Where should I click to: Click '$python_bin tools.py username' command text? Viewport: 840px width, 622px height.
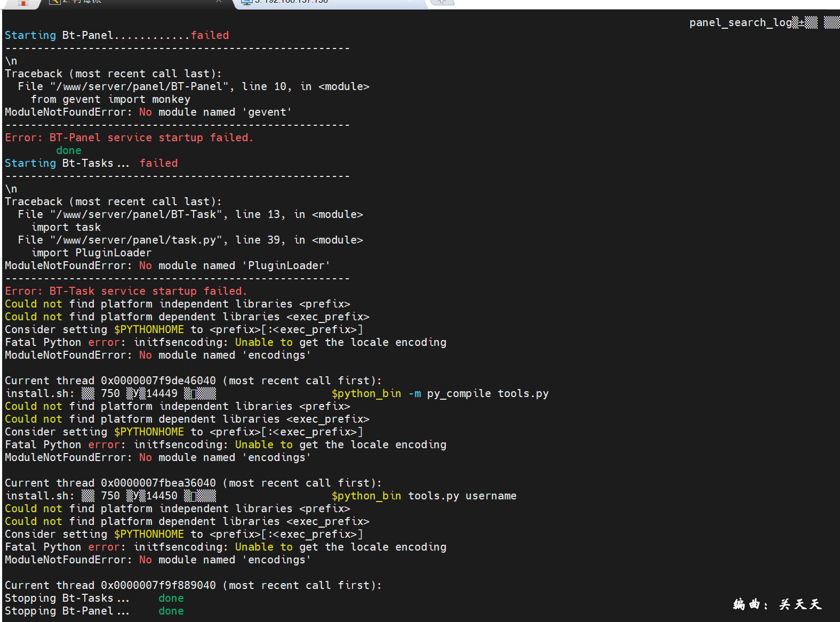[424, 496]
